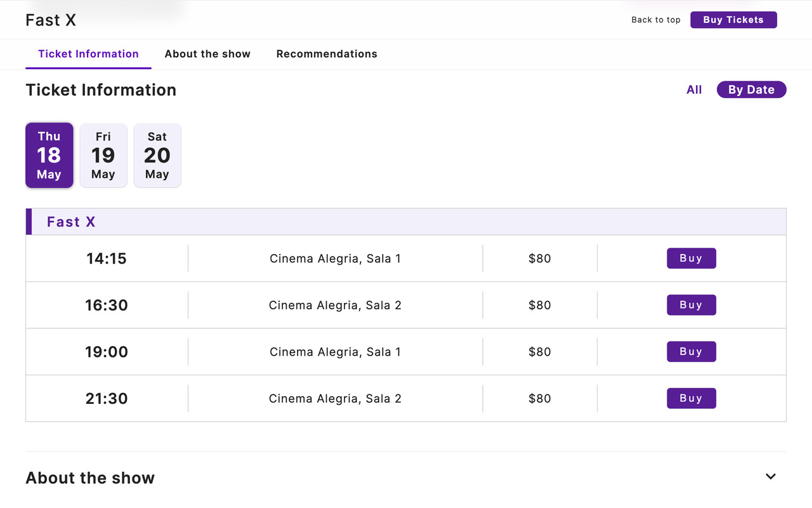Screen dimensions: 812x508
Task: Click the $80 price in the 21:30 row
Action: click(x=540, y=398)
